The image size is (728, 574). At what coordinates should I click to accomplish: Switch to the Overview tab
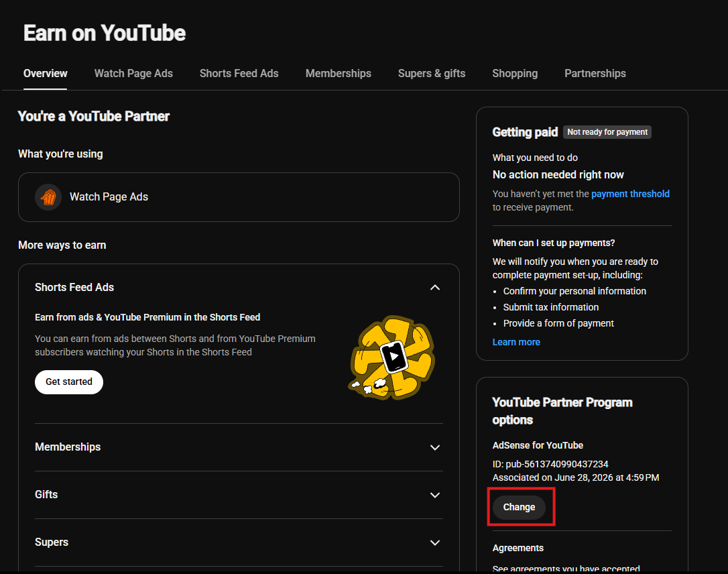pyautogui.click(x=45, y=73)
